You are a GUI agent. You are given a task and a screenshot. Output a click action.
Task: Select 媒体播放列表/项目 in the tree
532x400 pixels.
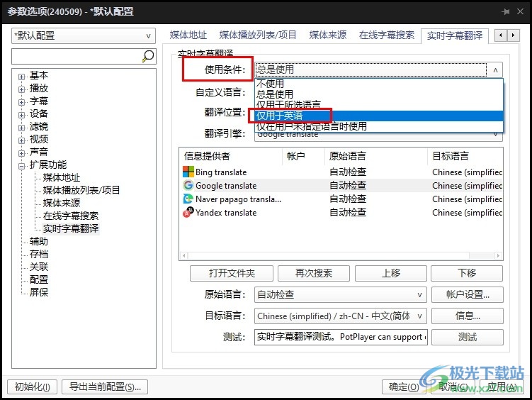pyautogui.click(x=81, y=190)
